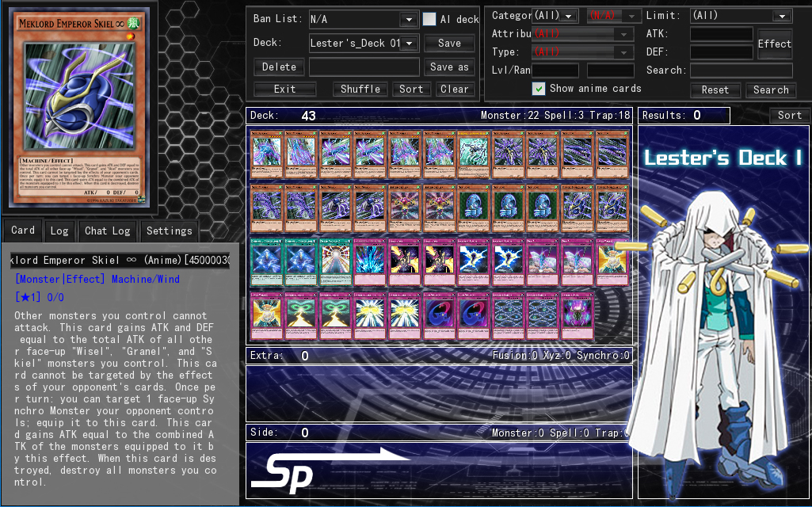Click the "[★1] 0/0" level stats text

tap(40, 297)
